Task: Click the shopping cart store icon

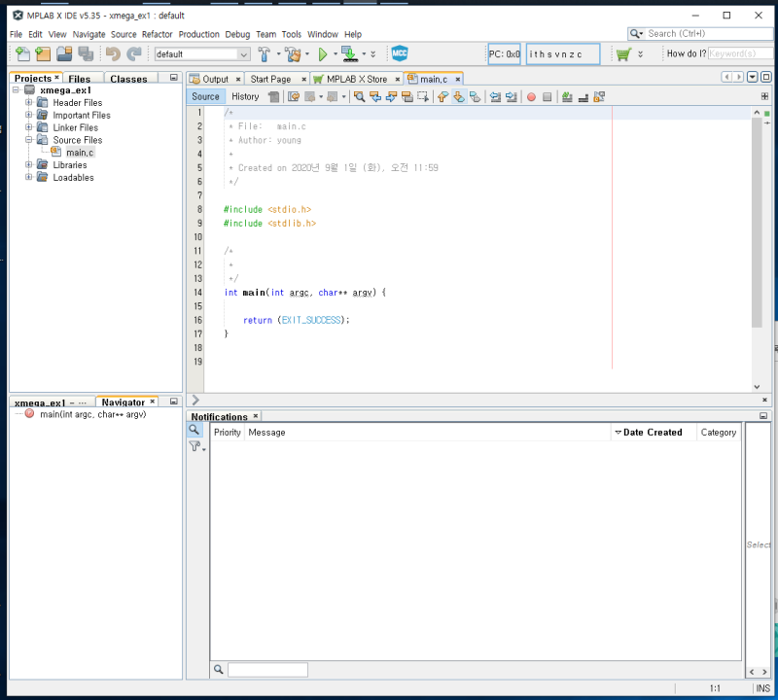Action: 622,54
